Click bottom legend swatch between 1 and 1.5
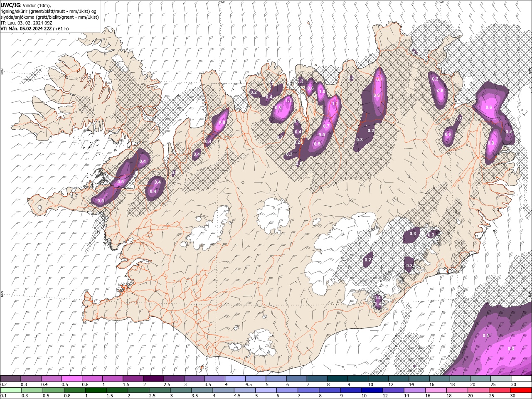532x399 pixels. point(96,390)
